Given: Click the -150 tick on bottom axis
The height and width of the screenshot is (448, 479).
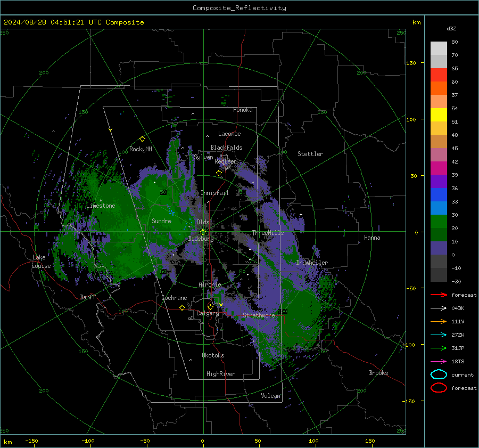Looking at the screenshot, I should pos(31,441).
